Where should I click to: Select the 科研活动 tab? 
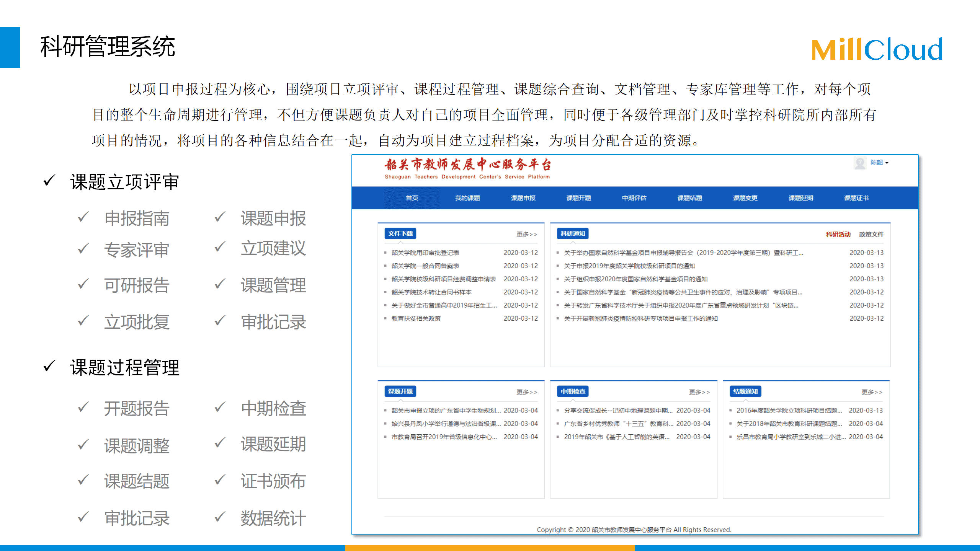click(838, 234)
